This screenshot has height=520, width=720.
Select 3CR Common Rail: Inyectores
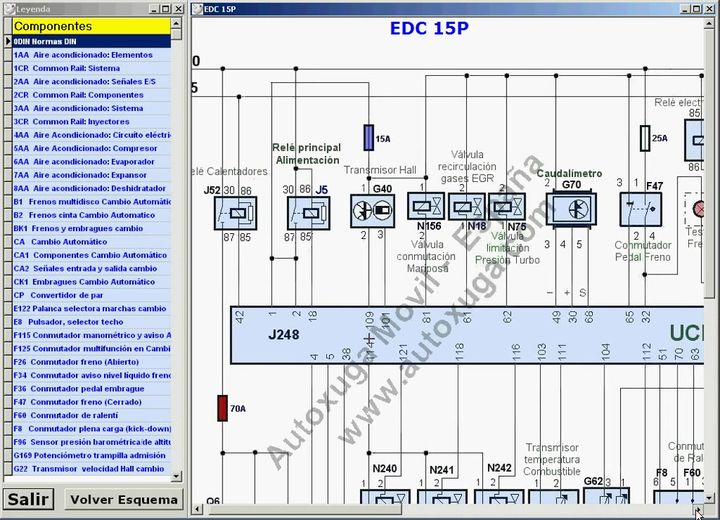92,121
